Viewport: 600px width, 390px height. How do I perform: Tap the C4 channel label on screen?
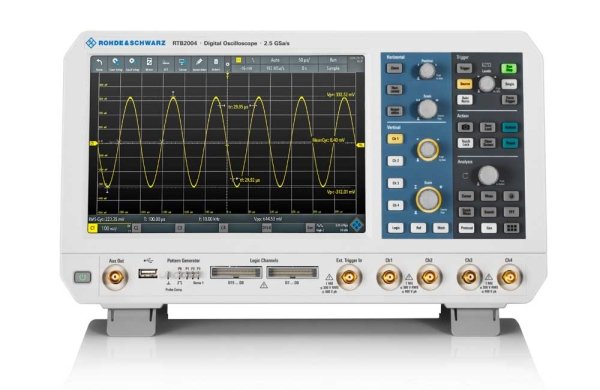[223, 228]
